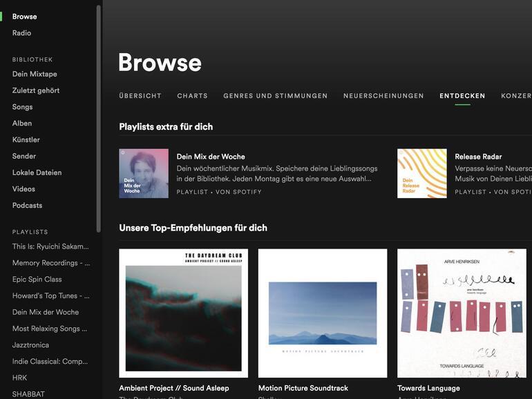Switch to the Neuerscheinungen tab
Image resolution: width=532 pixels, height=399 pixels.
click(x=383, y=96)
